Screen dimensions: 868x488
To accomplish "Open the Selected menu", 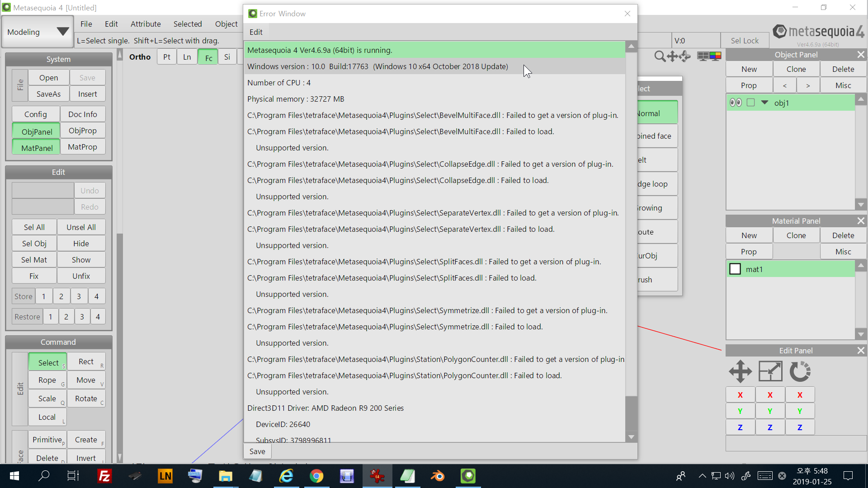I will pyautogui.click(x=188, y=24).
